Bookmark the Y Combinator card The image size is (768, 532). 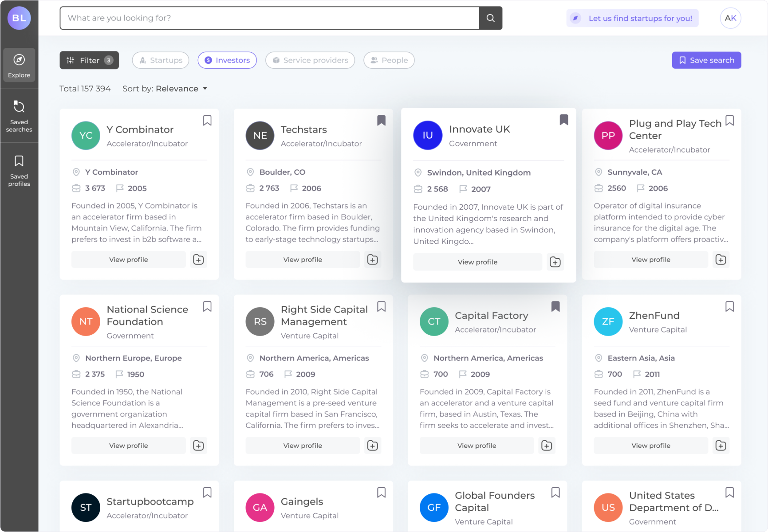(x=207, y=121)
